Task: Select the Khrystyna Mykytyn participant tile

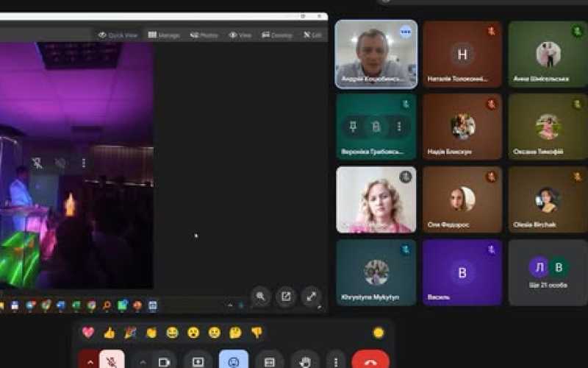Action: (376, 272)
